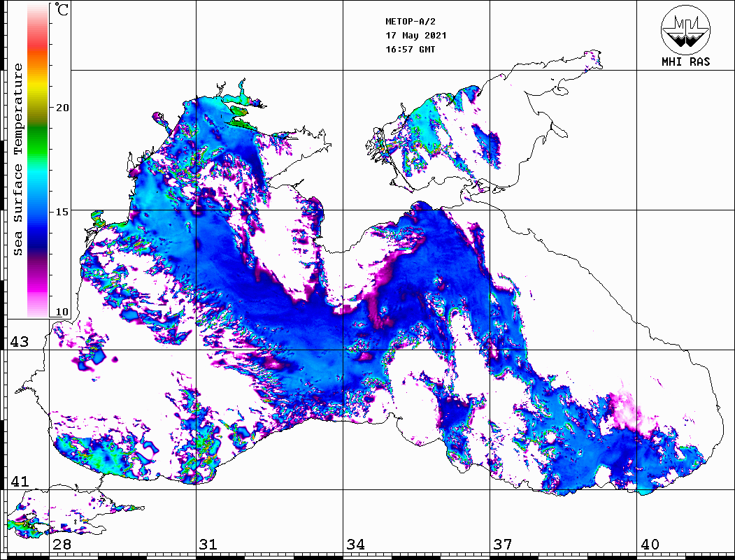The width and height of the screenshot is (735, 560).
Task: Click the '10' tick on the temperature scale
Action: 62,312
